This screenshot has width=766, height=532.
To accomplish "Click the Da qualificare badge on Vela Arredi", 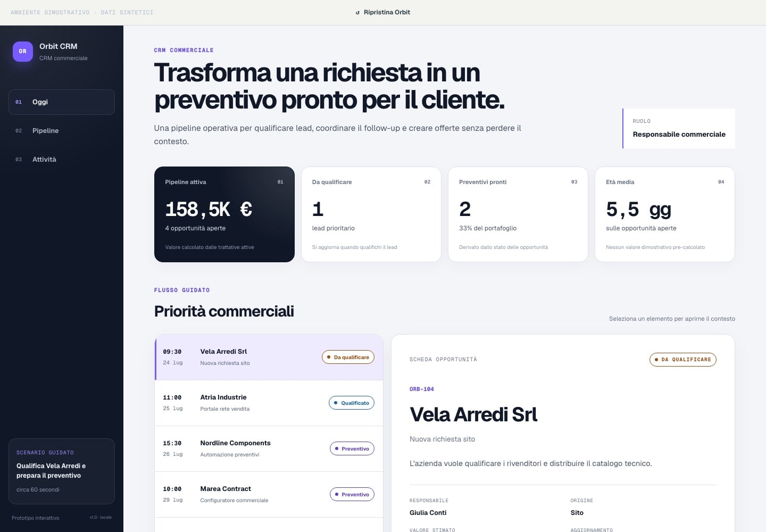I will coord(348,358).
